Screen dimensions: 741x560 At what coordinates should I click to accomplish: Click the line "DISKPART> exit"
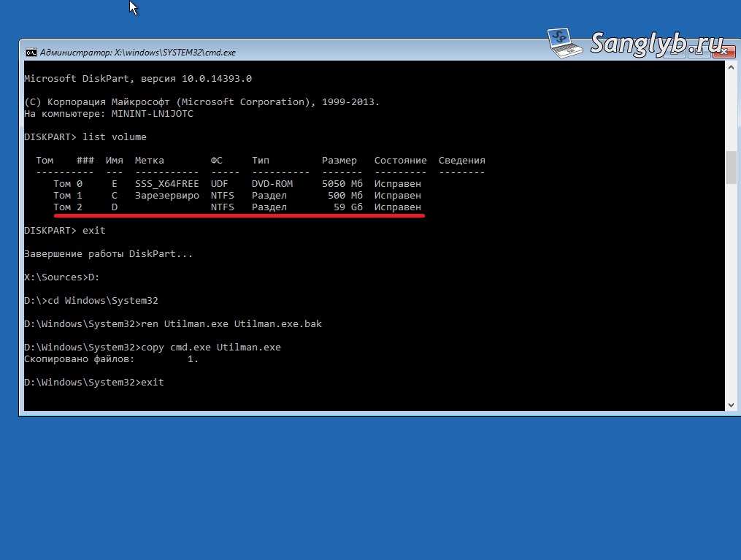pos(65,231)
